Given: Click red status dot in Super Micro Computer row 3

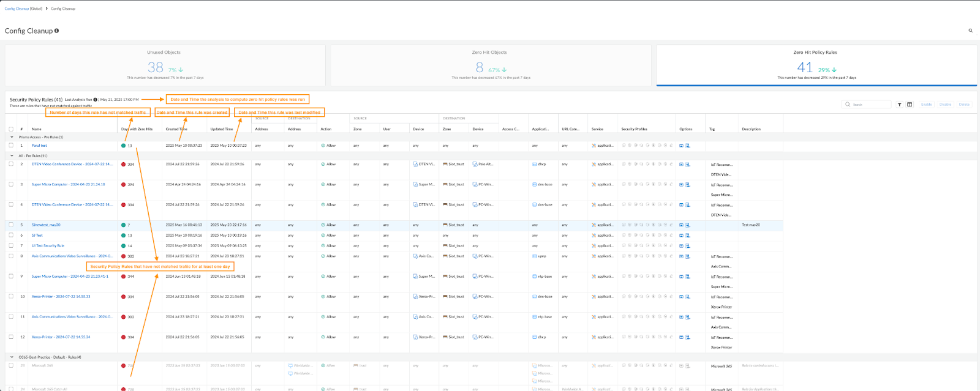Looking at the screenshot, I should pyautogui.click(x=124, y=185).
